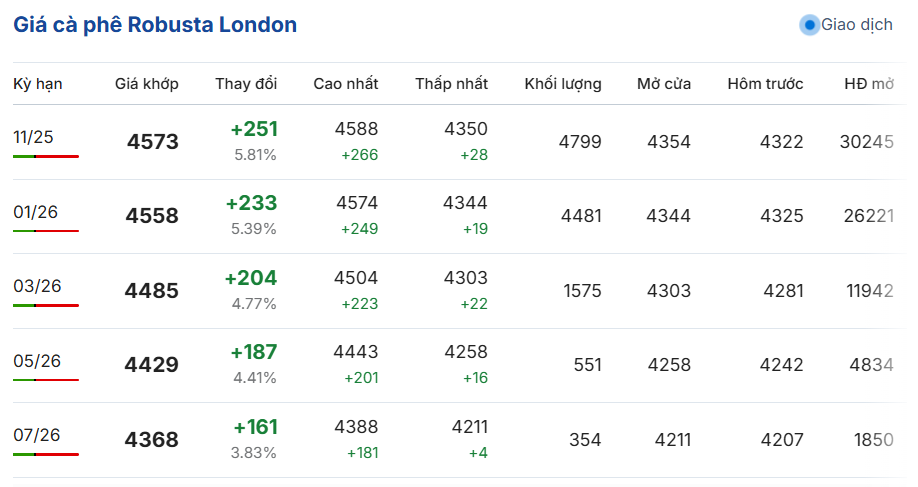The height and width of the screenshot is (487, 918).
Task: Open the 03/26 contract row
Action: click(37, 286)
